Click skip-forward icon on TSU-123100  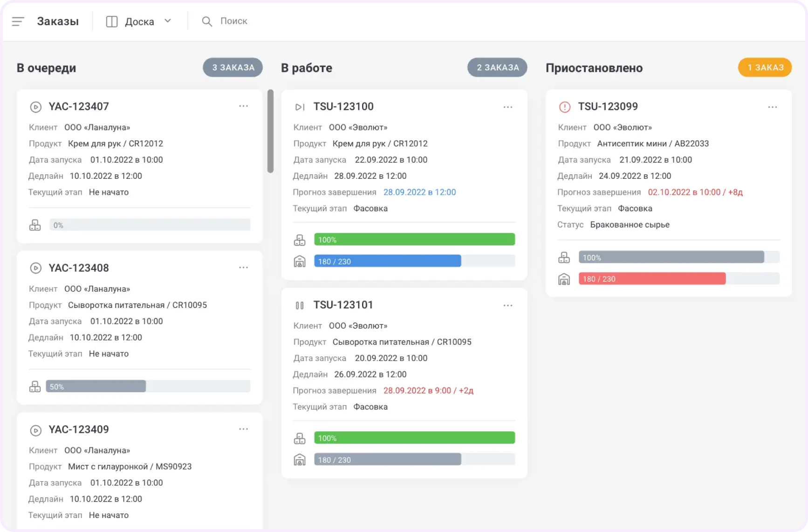300,107
